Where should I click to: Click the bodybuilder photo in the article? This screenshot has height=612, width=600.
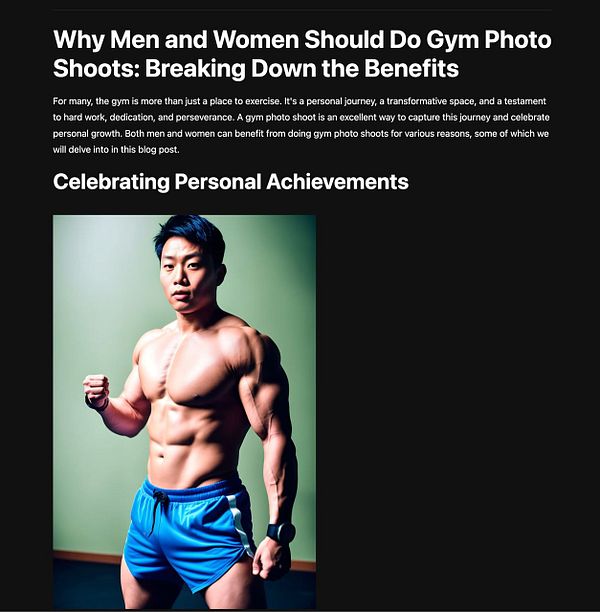[184, 412]
